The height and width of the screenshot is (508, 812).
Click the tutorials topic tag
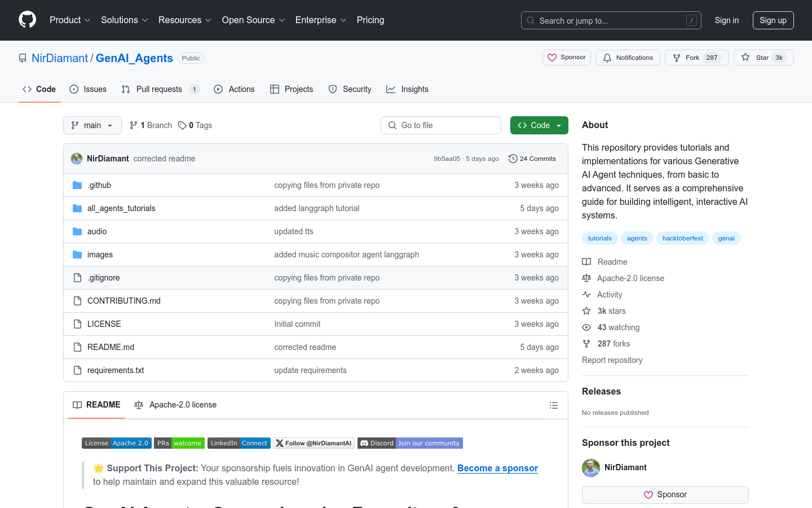pyautogui.click(x=600, y=238)
